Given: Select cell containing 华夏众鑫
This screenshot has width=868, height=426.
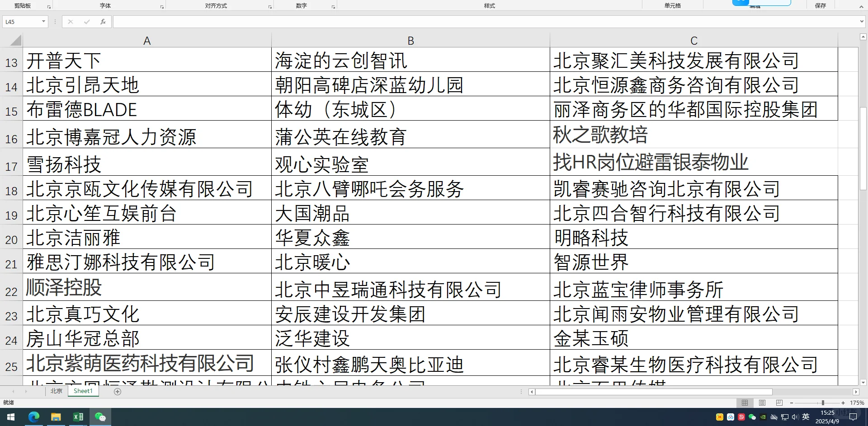Looking at the screenshot, I should point(410,237).
